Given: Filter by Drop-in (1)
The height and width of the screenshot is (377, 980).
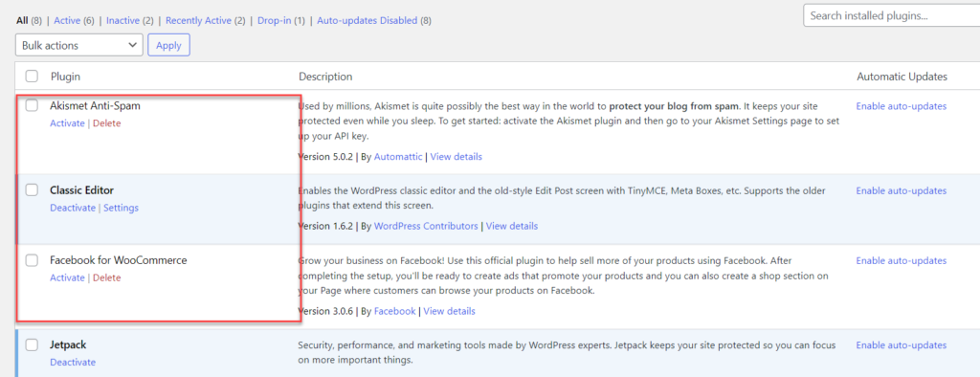Looking at the screenshot, I should 281,21.
